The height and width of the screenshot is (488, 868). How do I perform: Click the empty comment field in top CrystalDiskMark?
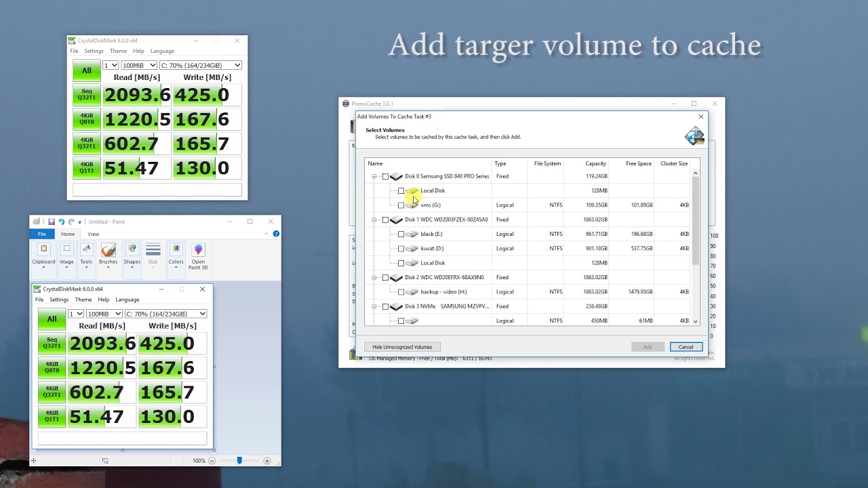click(x=157, y=190)
